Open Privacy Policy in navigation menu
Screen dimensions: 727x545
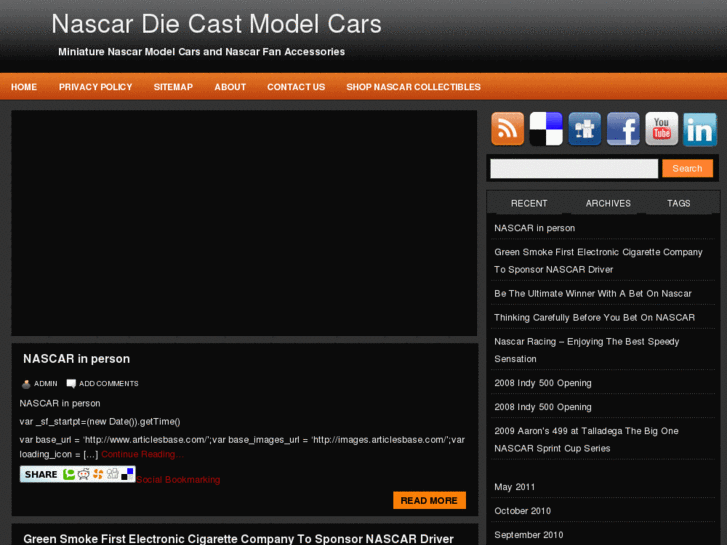click(x=95, y=87)
